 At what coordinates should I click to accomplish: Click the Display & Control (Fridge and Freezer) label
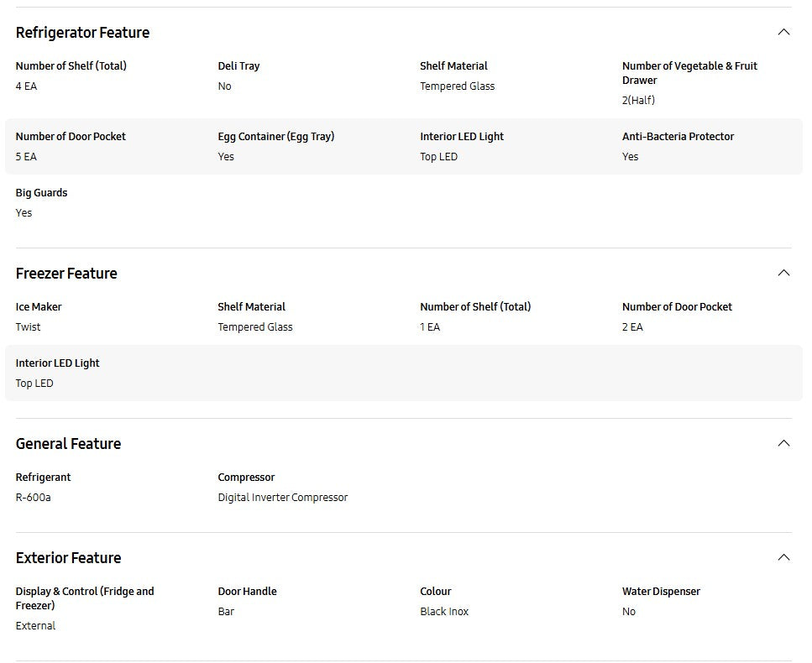pos(85,598)
